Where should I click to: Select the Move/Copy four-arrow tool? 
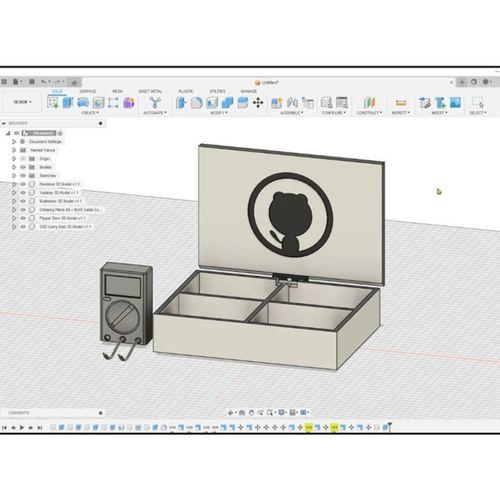258,103
